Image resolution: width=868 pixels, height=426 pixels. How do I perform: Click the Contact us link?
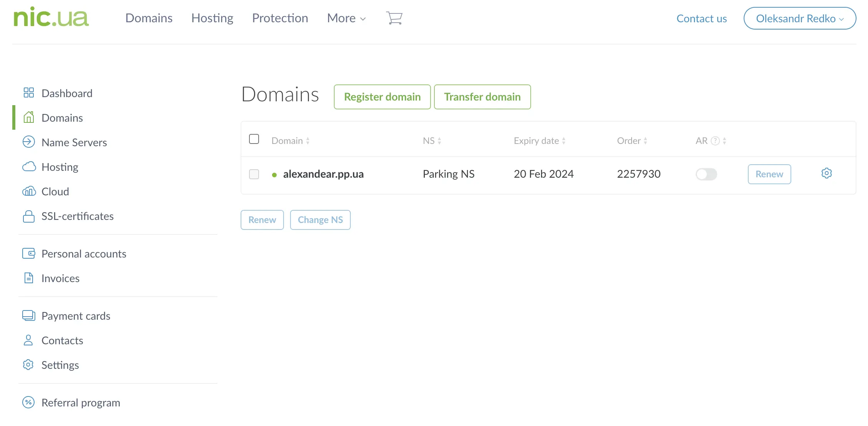701,18
